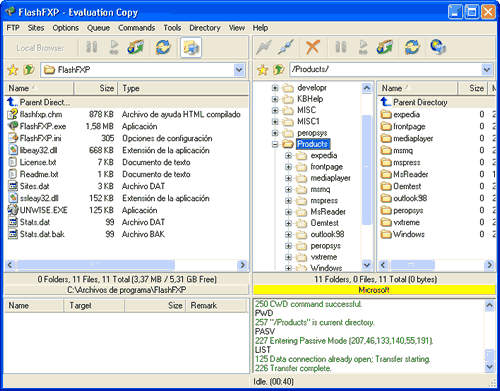Click the left pane up-folder icon
The height and width of the screenshot is (391, 500).
click(x=29, y=70)
